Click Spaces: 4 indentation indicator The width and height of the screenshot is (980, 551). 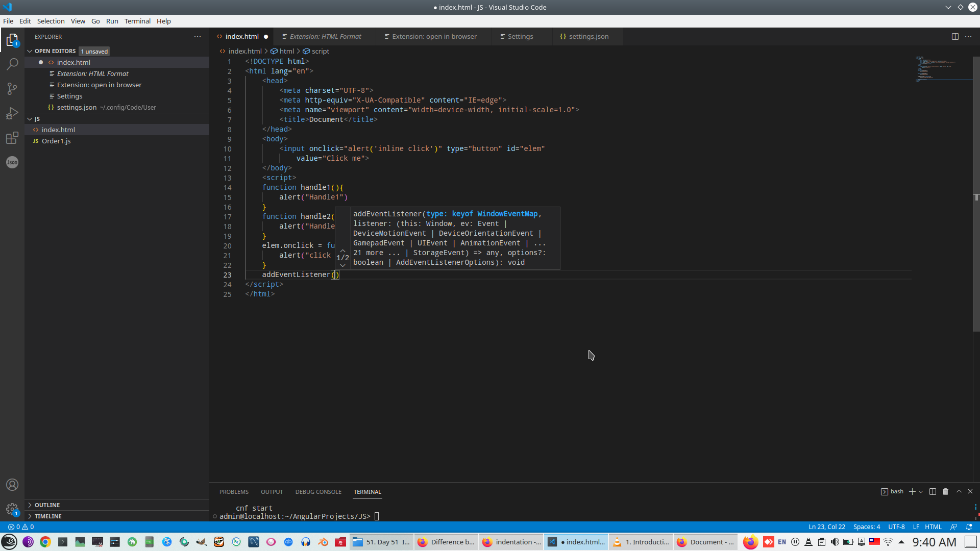(x=867, y=527)
